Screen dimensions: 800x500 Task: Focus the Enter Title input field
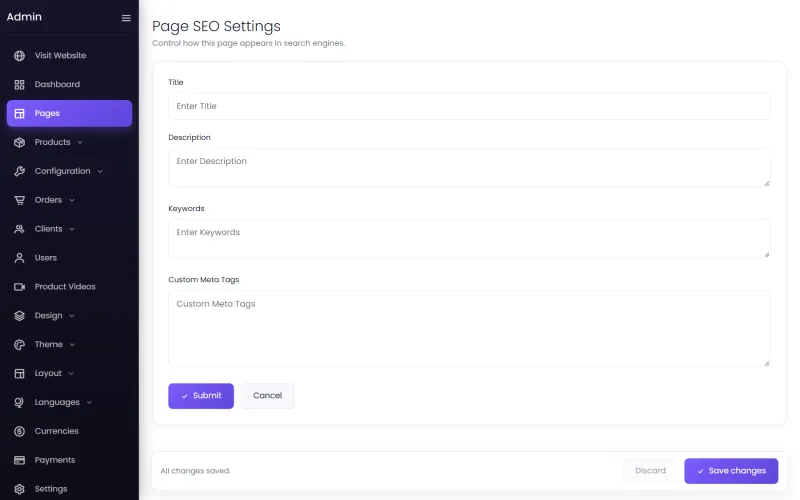click(x=469, y=106)
